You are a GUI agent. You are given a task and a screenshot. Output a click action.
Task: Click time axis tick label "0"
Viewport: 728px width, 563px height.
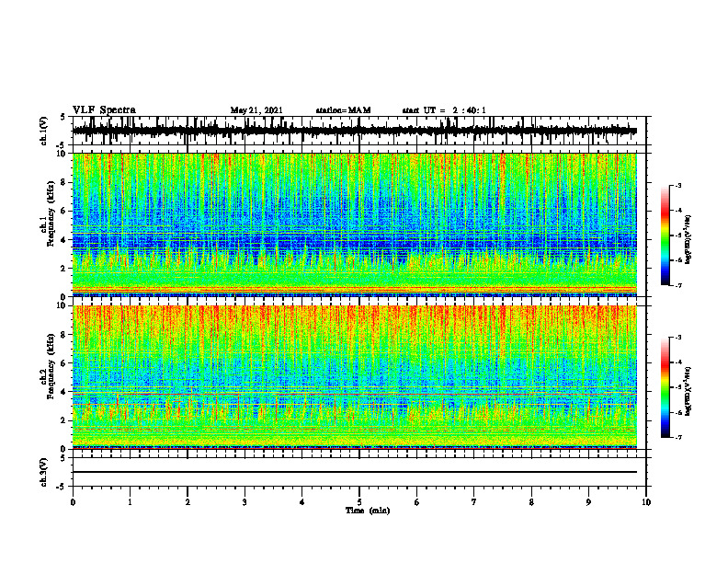coord(73,502)
